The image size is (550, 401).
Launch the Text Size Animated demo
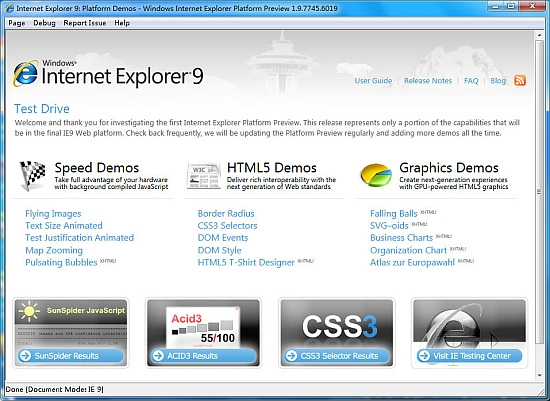coord(64,226)
